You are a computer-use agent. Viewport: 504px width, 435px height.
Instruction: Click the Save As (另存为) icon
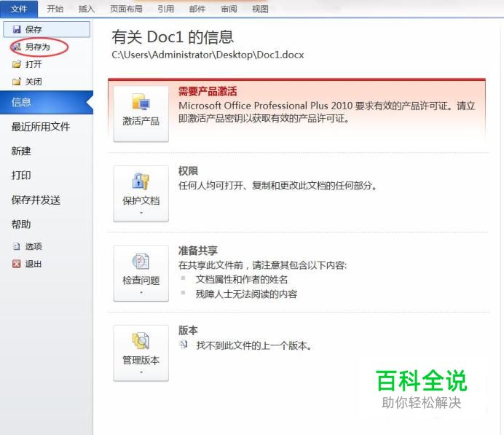(17, 47)
